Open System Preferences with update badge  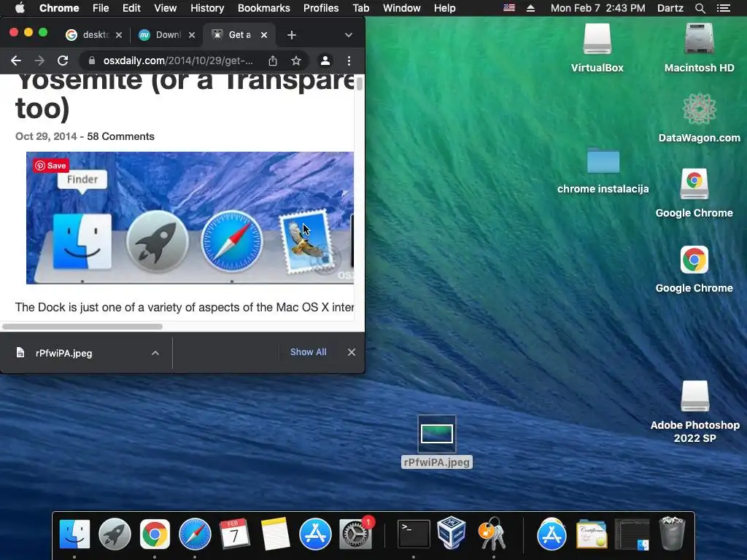pyautogui.click(x=355, y=534)
